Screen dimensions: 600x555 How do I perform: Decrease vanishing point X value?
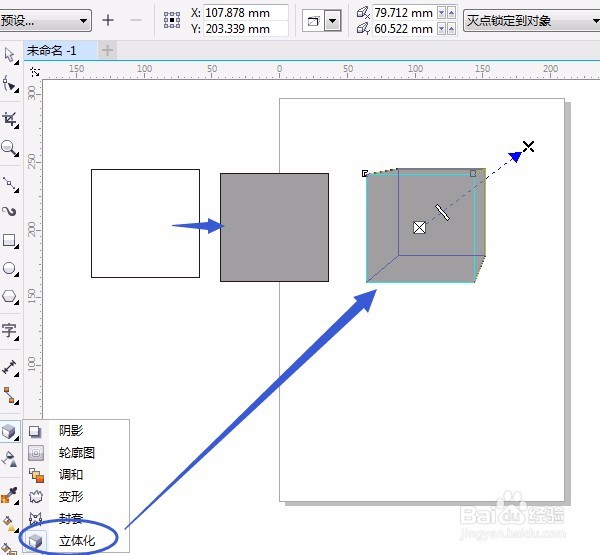[x=442, y=13]
